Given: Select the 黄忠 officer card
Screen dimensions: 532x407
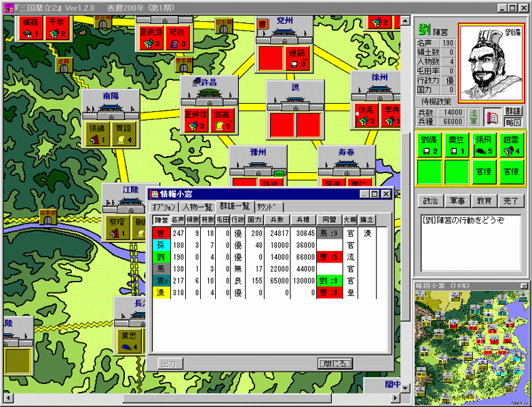Looking at the screenshot, I should coord(129,341).
